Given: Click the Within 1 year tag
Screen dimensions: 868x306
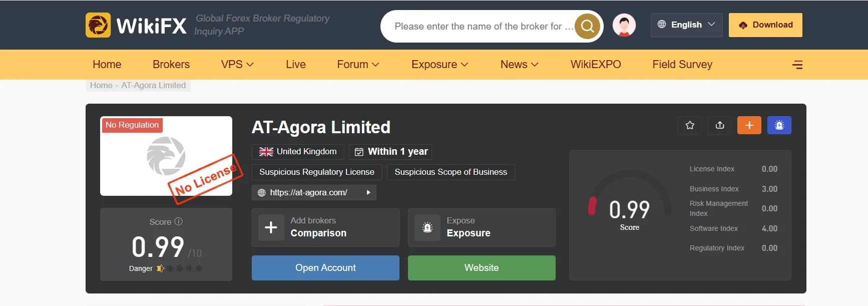Looking at the screenshot, I should tap(390, 152).
